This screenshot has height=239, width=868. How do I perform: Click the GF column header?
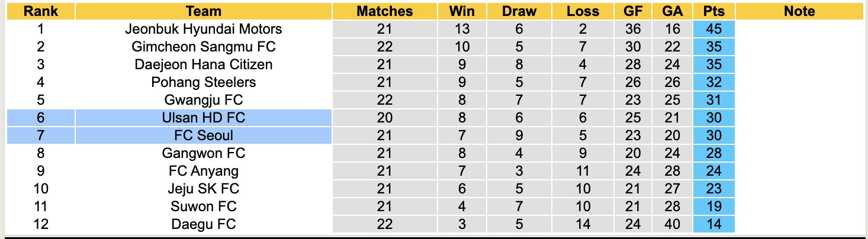point(633,11)
